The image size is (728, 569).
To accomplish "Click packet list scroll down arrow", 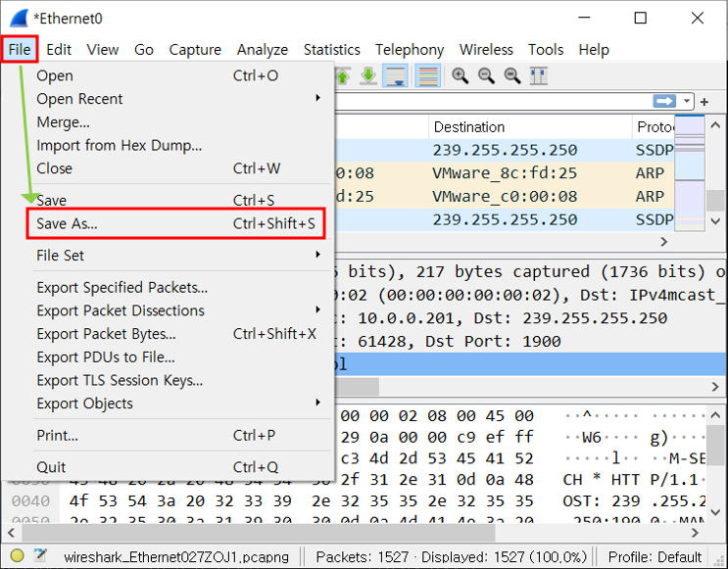I will pos(715,221).
